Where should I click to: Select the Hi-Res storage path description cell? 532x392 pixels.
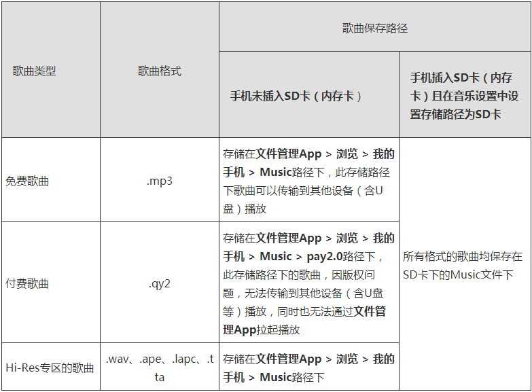(309, 367)
